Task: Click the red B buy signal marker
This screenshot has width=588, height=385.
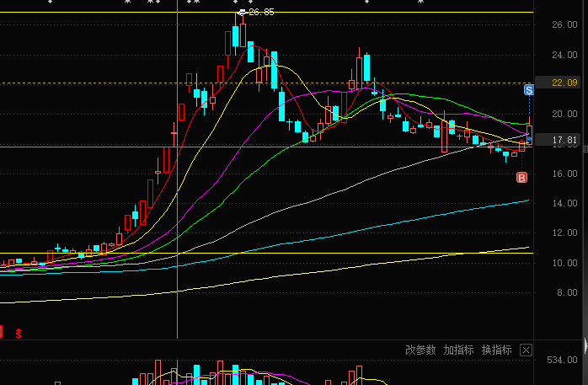Action: [x=521, y=177]
